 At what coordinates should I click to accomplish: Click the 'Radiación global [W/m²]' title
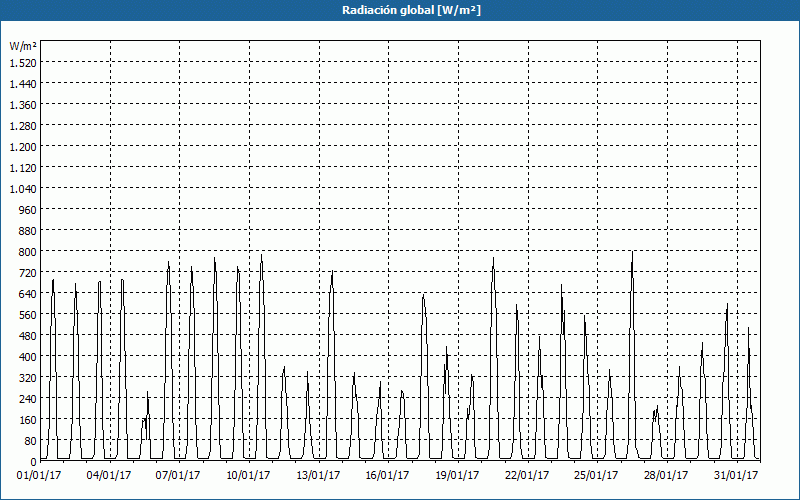(x=411, y=10)
